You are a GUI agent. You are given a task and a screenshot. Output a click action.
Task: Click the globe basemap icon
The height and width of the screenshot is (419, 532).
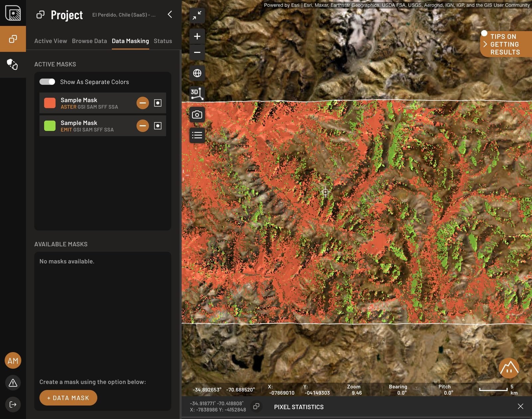197,73
